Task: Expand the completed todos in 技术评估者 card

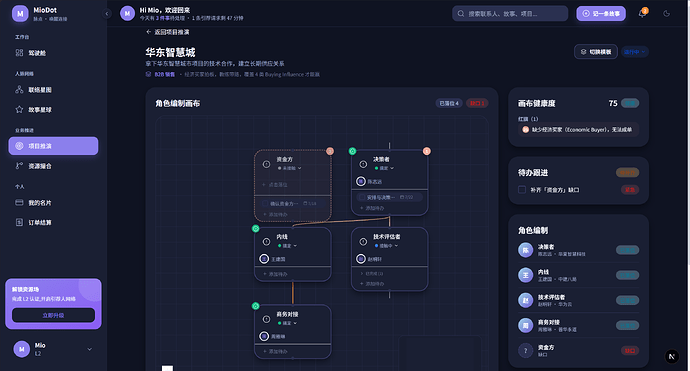Action: point(372,274)
